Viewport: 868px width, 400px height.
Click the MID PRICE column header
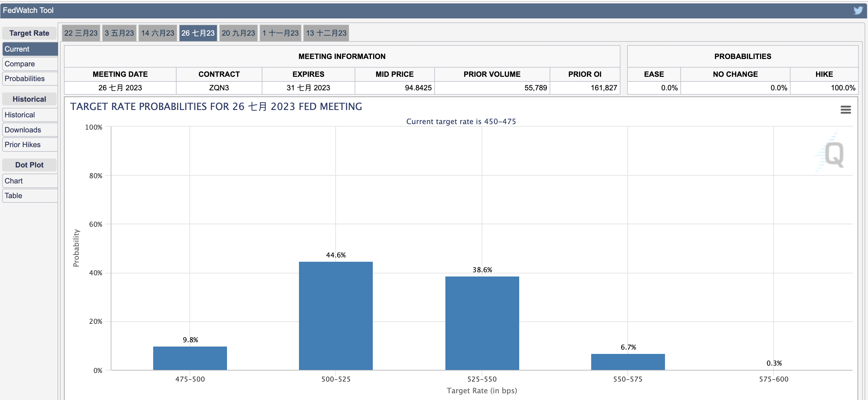pyautogui.click(x=395, y=74)
